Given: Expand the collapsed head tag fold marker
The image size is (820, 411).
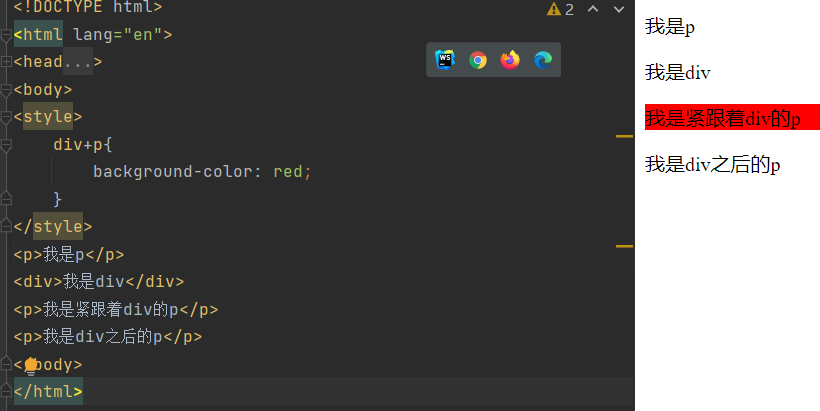Looking at the screenshot, I should pos(7,62).
